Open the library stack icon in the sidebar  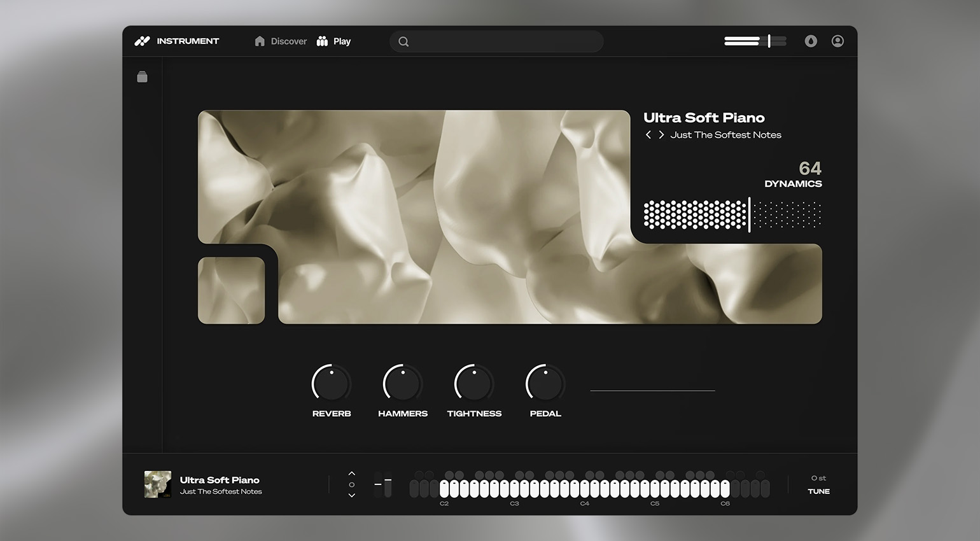143,77
